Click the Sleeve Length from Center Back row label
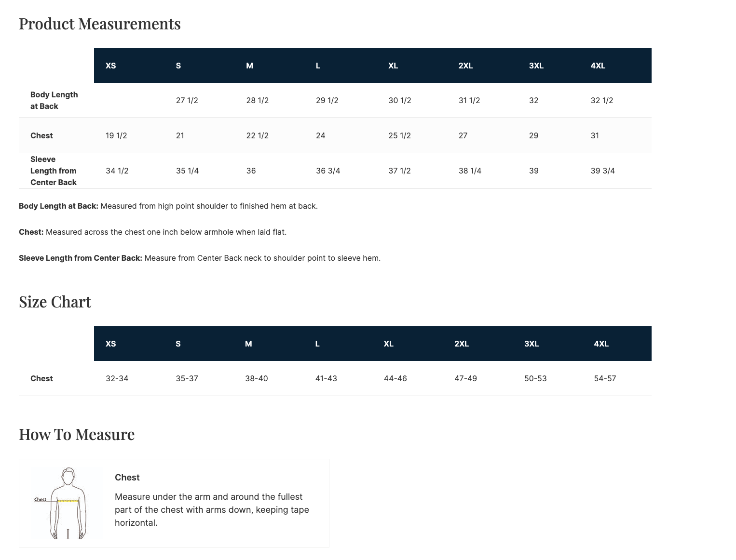The image size is (736, 560). (54, 171)
